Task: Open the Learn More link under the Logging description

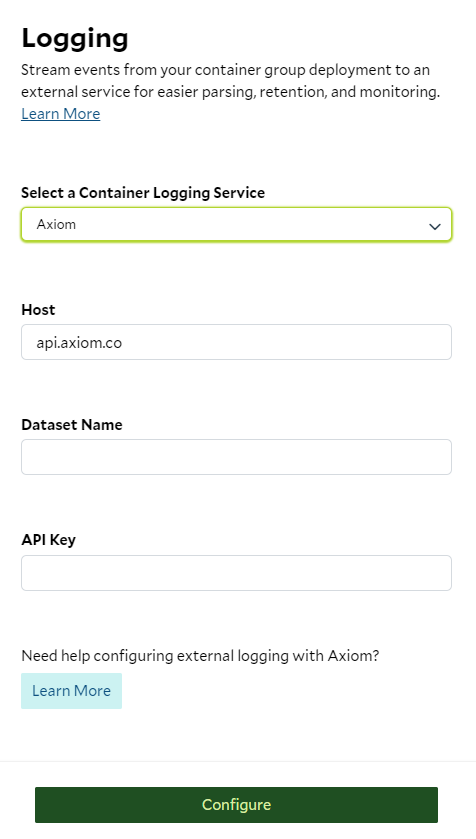Action: coord(60,113)
